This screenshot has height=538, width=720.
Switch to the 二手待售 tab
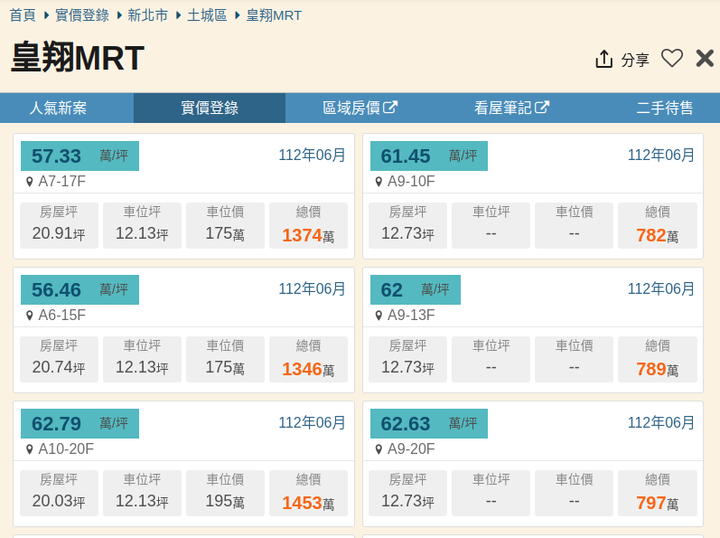[x=664, y=108]
